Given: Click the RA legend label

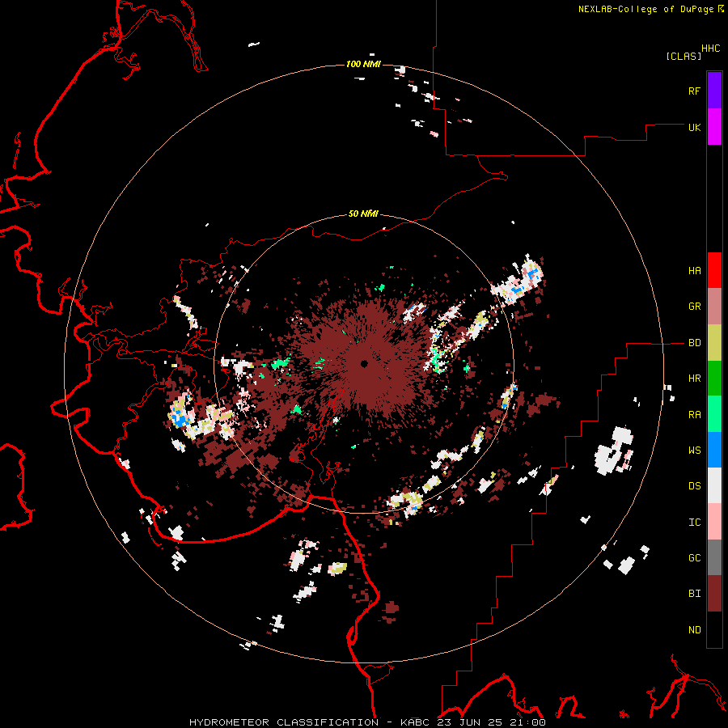Looking at the screenshot, I should tap(694, 415).
